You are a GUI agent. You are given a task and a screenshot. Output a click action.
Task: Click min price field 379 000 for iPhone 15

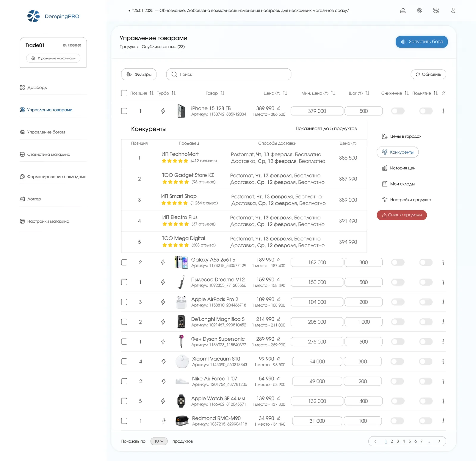317,111
